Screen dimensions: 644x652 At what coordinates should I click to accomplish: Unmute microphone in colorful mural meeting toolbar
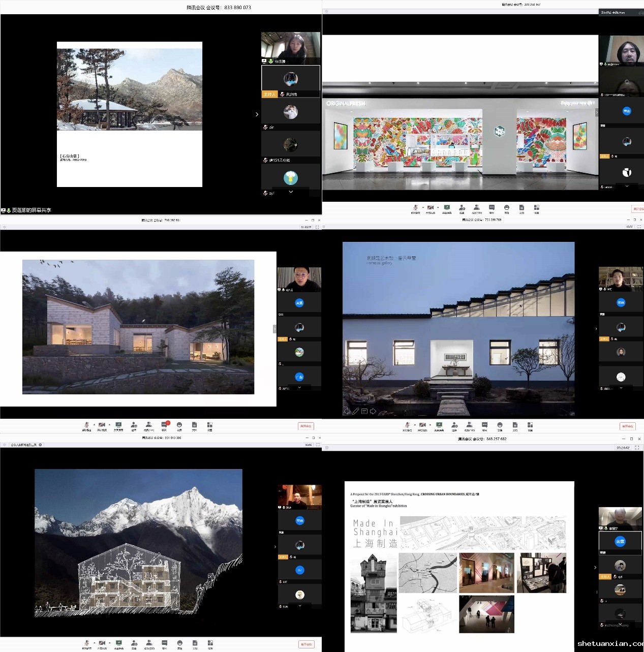point(415,208)
